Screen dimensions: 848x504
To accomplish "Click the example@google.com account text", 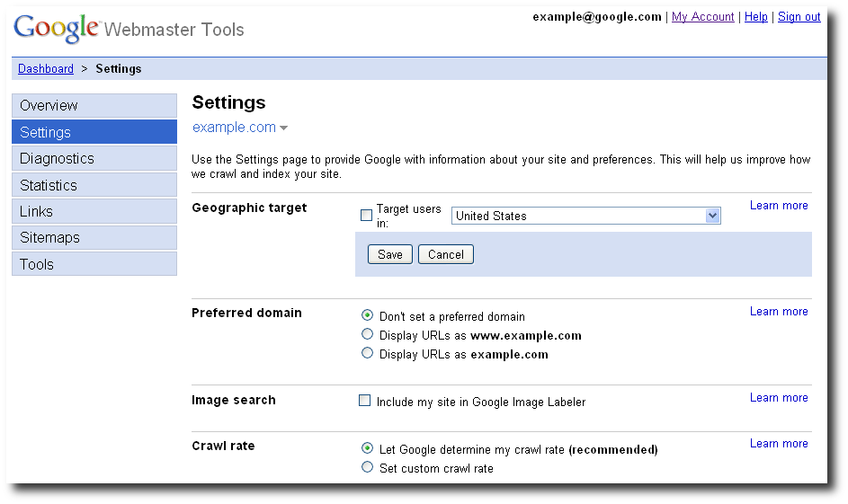I will click(597, 17).
